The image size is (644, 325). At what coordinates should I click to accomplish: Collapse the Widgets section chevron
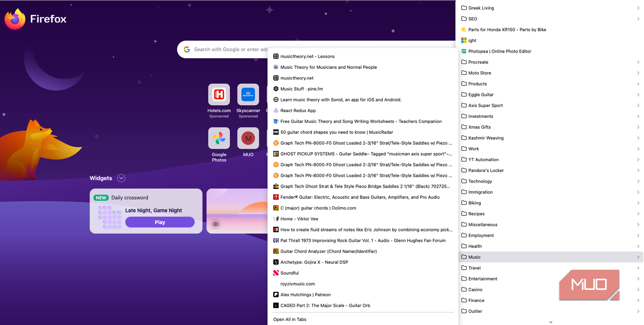[x=121, y=178]
